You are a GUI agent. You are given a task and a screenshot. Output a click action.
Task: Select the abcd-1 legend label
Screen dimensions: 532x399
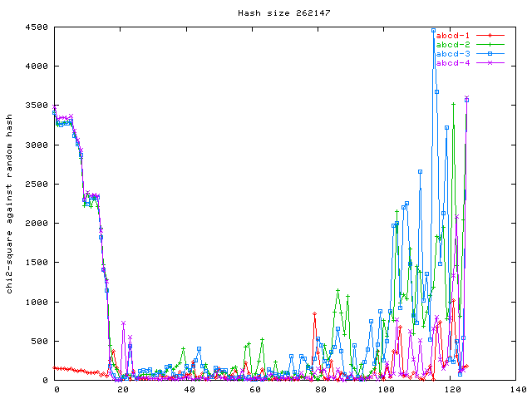453,35
